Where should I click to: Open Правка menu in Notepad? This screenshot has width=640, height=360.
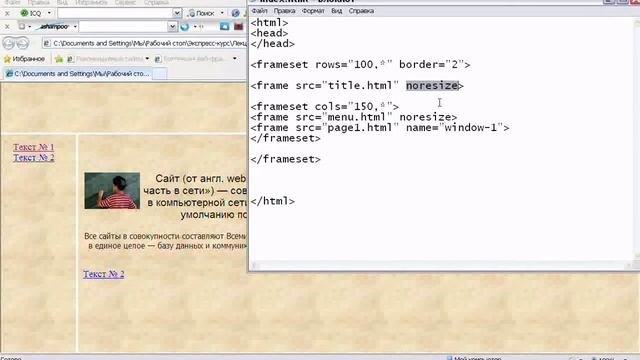pos(284,11)
